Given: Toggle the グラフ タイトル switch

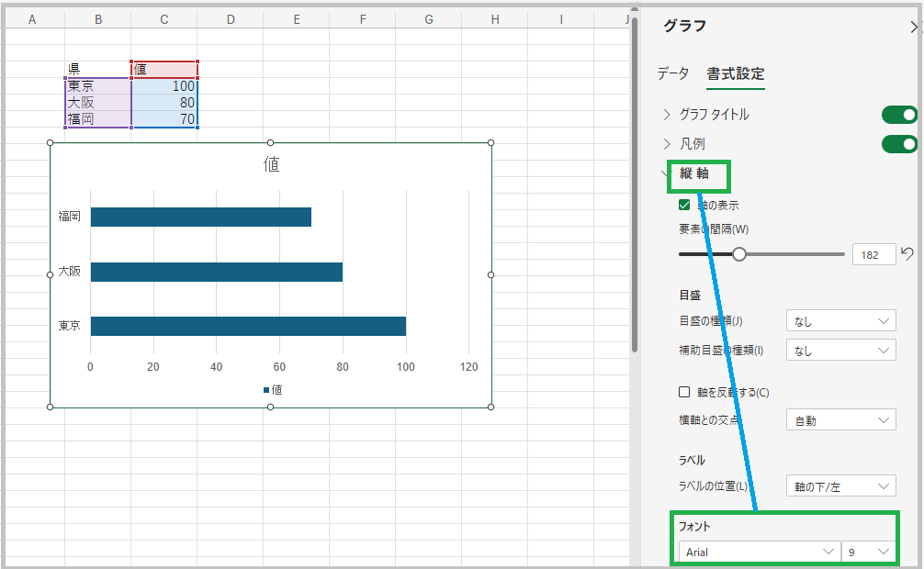Looking at the screenshot, I should 899,115.
